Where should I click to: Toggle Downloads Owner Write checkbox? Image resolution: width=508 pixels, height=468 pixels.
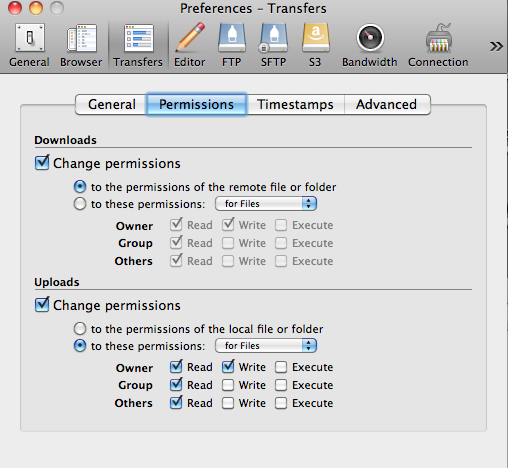(x=228, y=225)
